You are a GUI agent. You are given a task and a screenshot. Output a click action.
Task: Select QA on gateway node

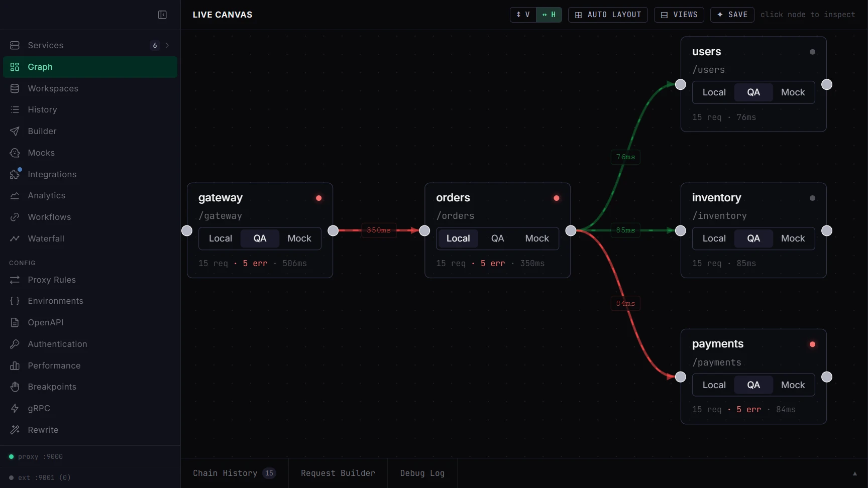[260, 238]
